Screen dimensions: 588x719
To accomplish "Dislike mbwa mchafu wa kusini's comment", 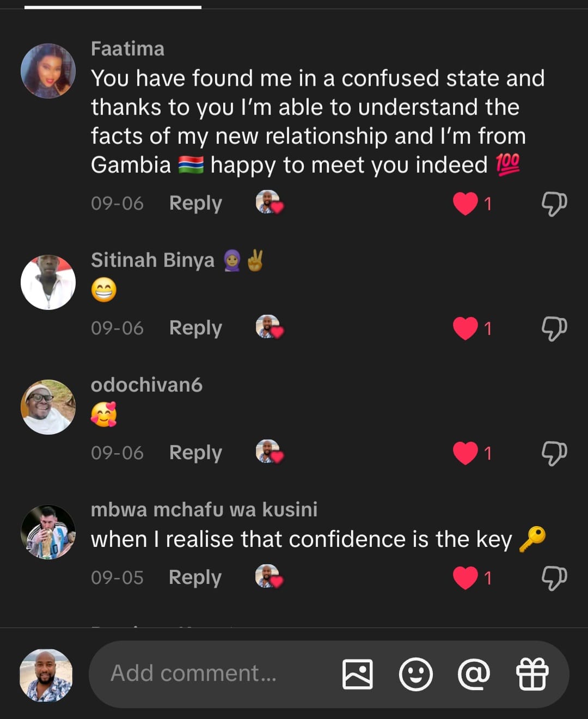I will tap(554, 577).
